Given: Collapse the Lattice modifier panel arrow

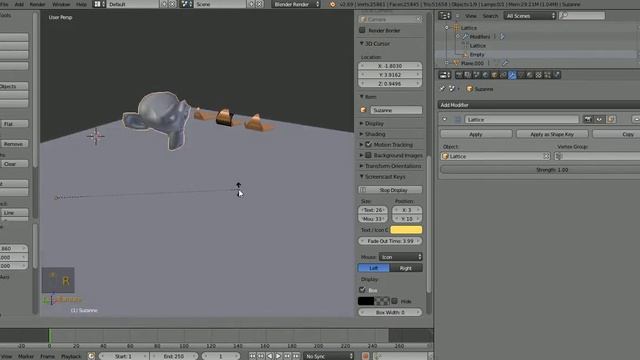Looking at the screenshot, I should click(444, 120).
